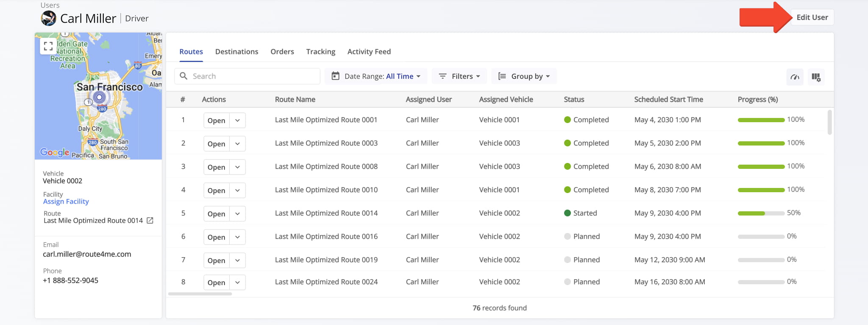
Task: Click the search magnifier icon
Action: [x=184, y=76]
